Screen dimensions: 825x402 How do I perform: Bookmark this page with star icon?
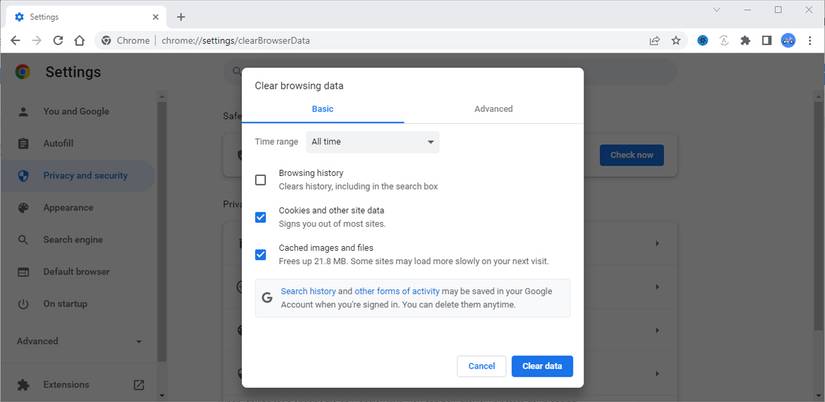pos(676,41)
